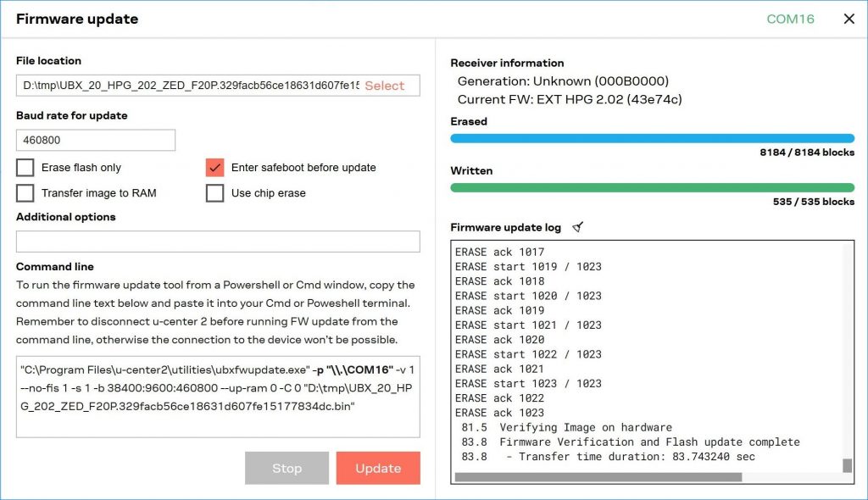The image size is (868, 500).
Task: Click the log vertical scrollbar thumb
Action: pyautogui.click(x=847, y=465)
